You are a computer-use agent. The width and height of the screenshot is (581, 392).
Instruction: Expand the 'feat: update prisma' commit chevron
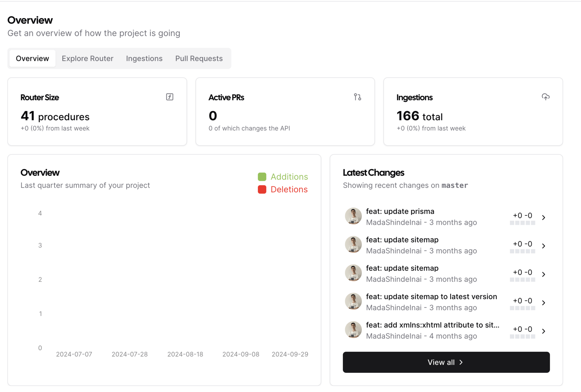click(x=544, y=217)
